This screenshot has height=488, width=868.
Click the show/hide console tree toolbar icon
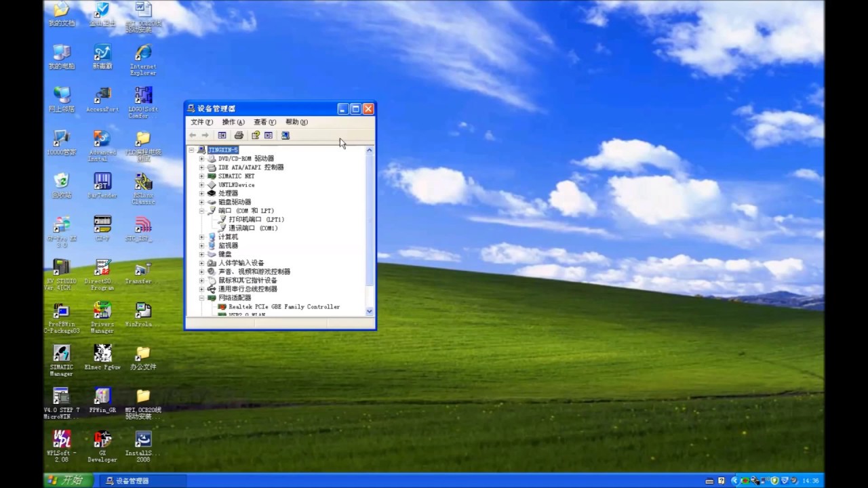pos(222,136)
